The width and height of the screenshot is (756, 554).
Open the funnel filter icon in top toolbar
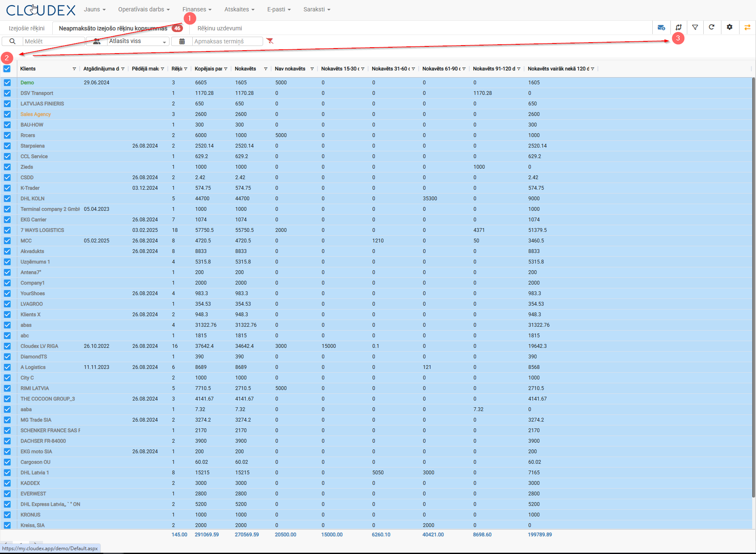click(695, 27)
